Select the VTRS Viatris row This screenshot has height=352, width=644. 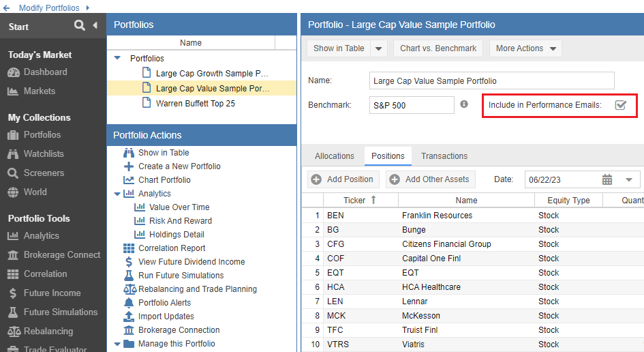[473, 344]
